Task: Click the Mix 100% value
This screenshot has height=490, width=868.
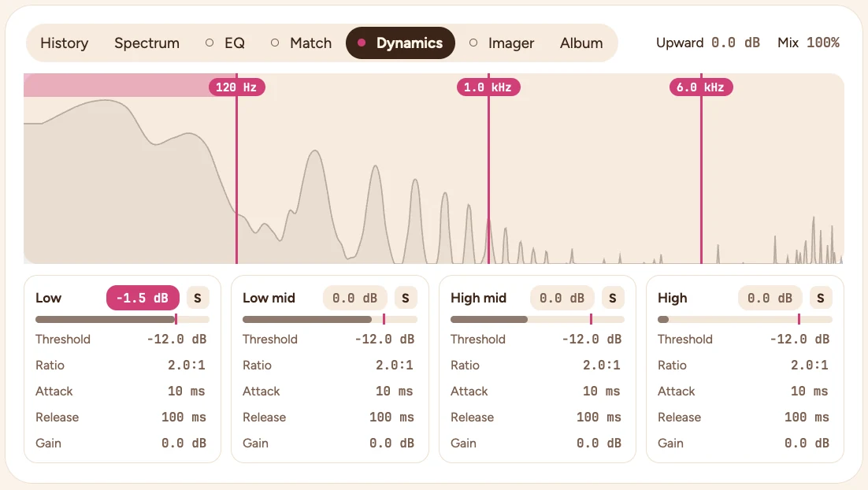Action: (823, 43)
